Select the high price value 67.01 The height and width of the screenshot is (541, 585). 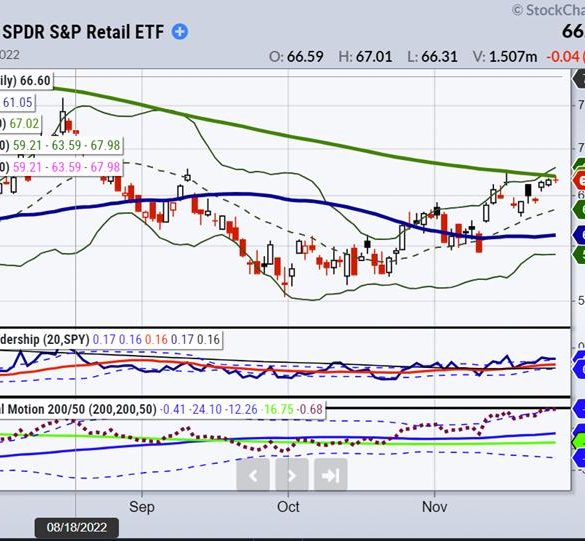pyautogui.click(x=374, y=57)
